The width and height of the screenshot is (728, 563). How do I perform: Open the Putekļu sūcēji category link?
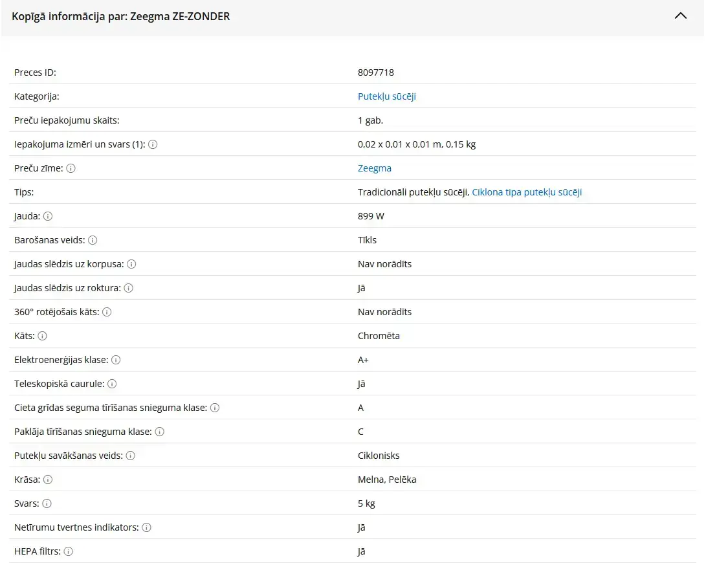[x=387, y=96]
